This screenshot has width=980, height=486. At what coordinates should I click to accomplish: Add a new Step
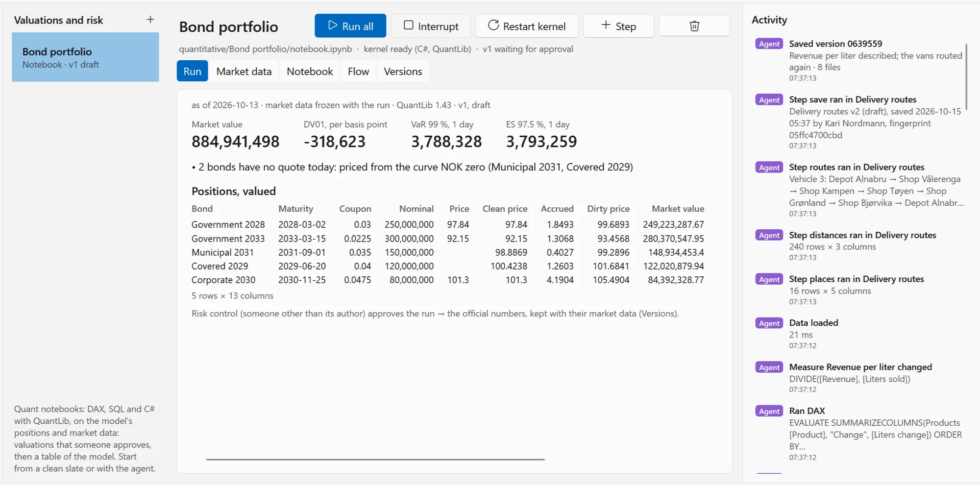tap(618, 26)
